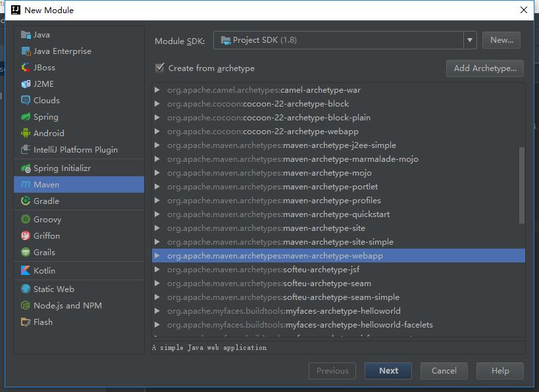Expand camel-archetype-war archetype node
Image resolution: width=539 pixels, height=392 pixels.
coord(157,90)
